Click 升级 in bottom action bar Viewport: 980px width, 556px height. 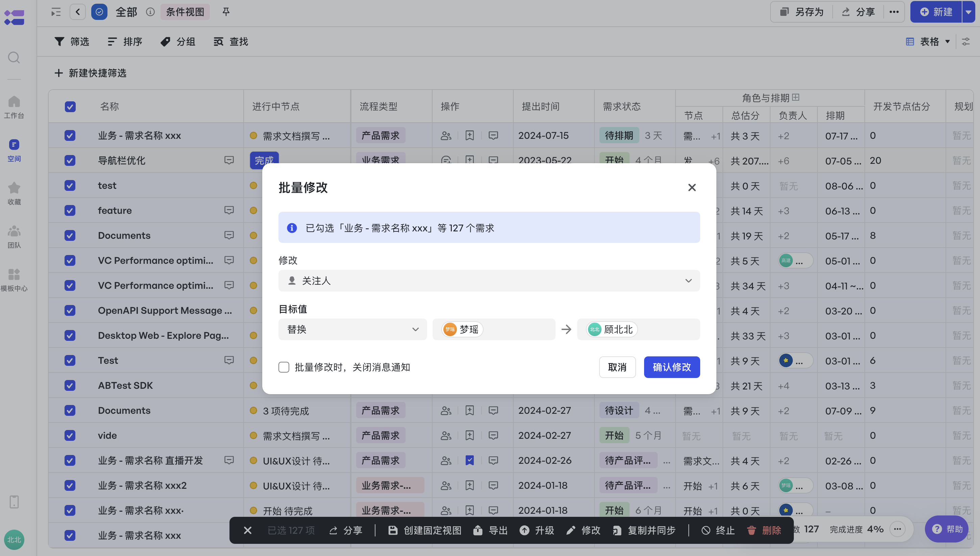point(537,530)
